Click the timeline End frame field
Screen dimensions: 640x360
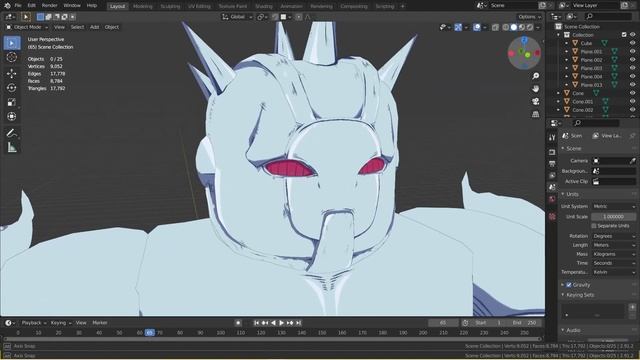tap(525, 323)
